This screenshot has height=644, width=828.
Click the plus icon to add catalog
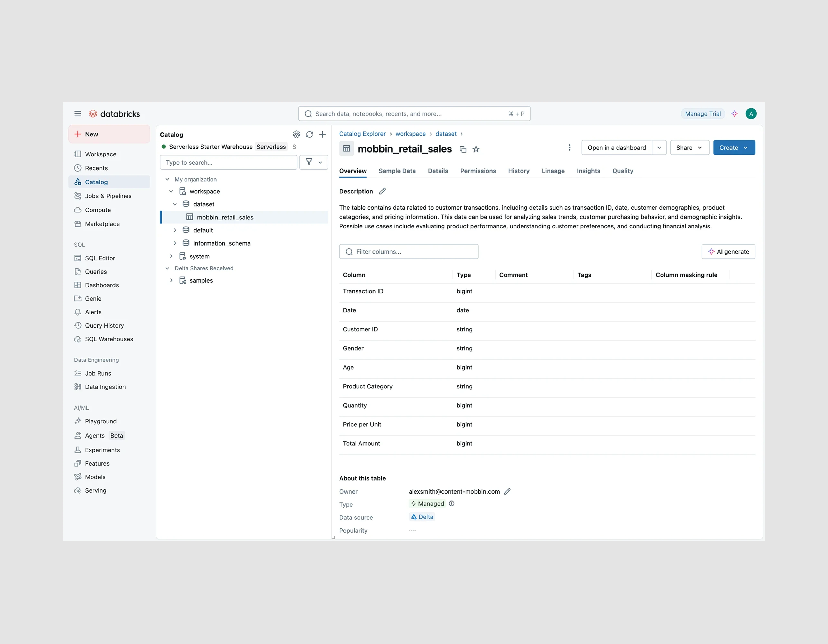[x=322, y=134]
